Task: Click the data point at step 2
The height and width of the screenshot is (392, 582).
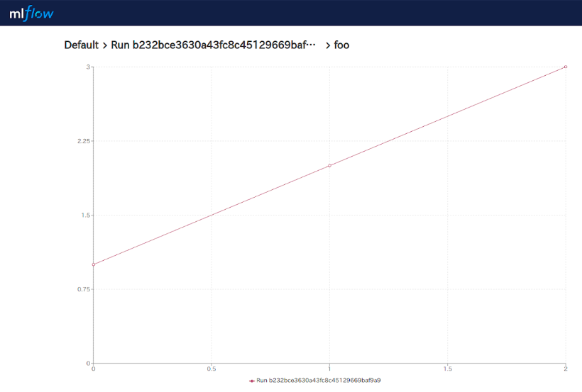Action: [x=566, y=67]
